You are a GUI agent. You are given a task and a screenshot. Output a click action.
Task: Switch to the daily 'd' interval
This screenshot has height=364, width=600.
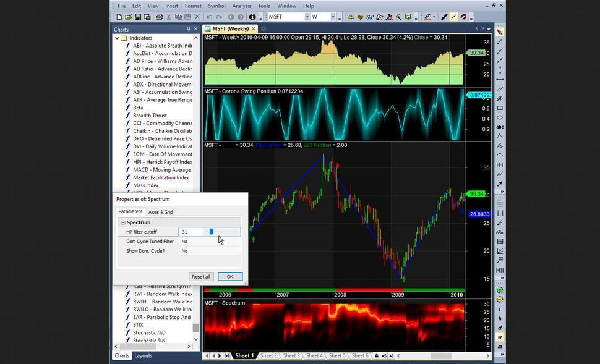(500, 328)
